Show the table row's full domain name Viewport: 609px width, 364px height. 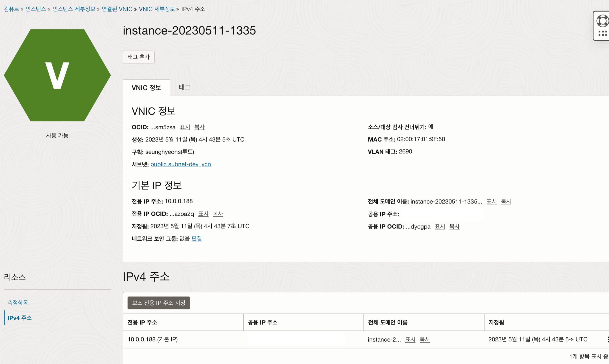tap(410, 340)
